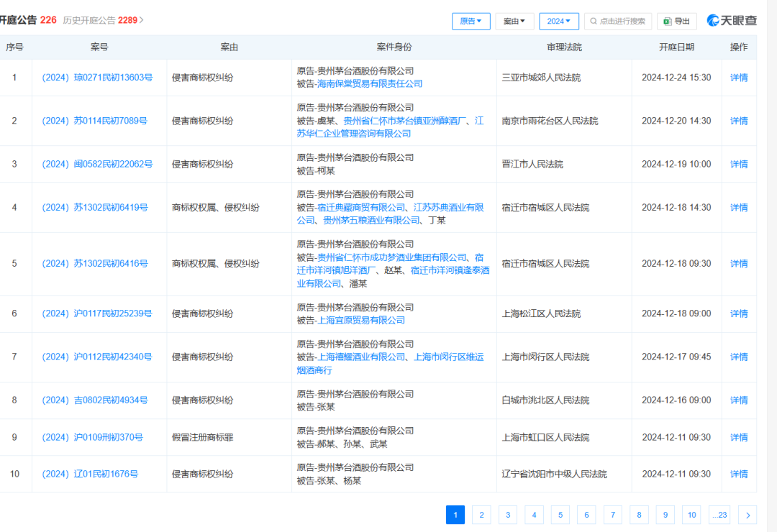This screenshot has height=532, width=777.
Task: Go to page 5
Action: [x=560, y=515]
